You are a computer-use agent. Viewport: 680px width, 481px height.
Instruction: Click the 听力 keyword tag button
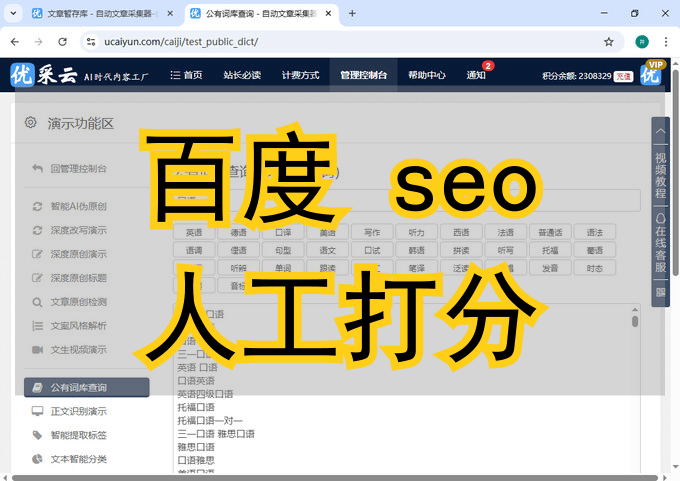point(416,232)
